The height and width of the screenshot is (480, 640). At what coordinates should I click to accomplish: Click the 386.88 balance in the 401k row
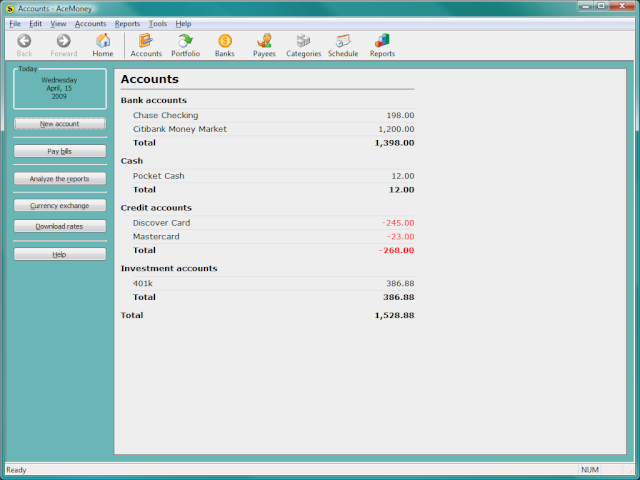point(400,283)
